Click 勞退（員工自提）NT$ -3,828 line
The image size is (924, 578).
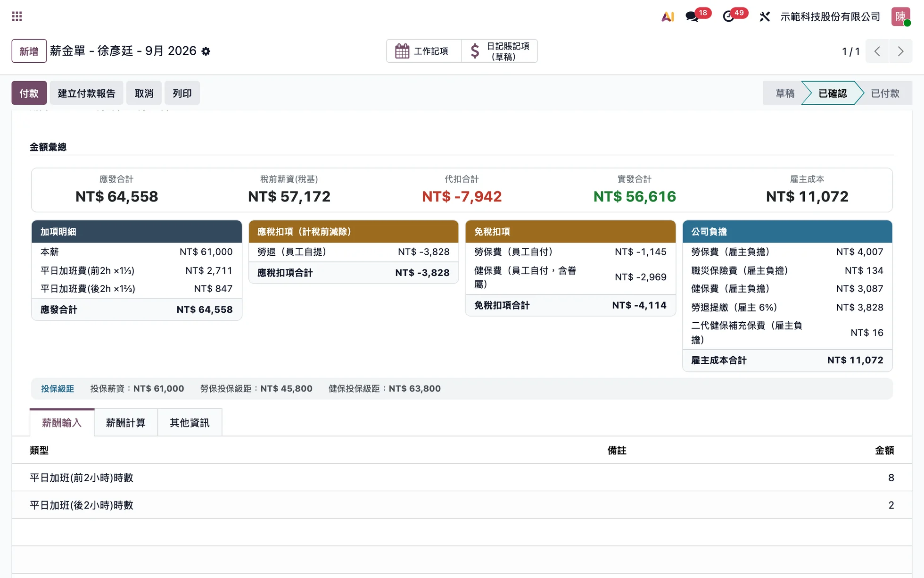coord(354,252)
